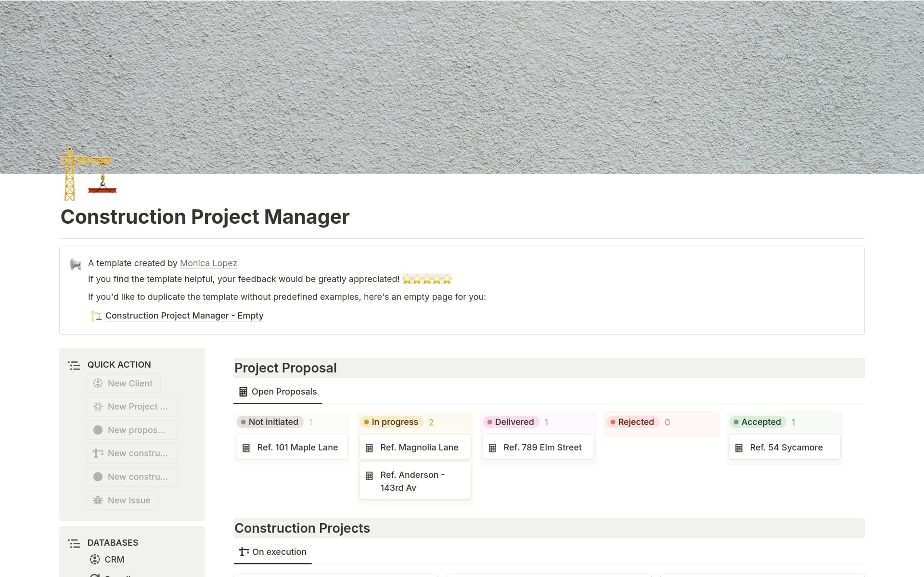Viewport: 924px width, 577px height.
Task: Click table icon on Ref. 789 Elm Street card
Action: 492,448
